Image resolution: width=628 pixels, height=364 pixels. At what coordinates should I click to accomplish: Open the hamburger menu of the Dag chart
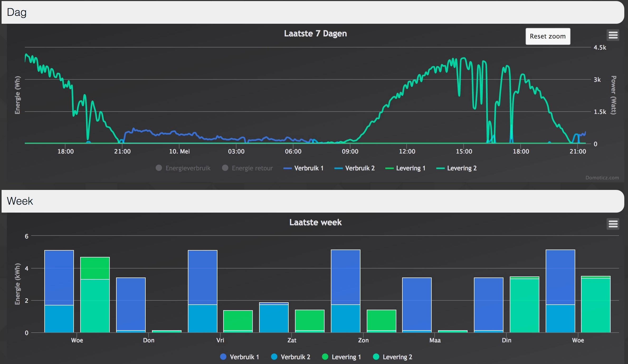(x=613, y=35)
